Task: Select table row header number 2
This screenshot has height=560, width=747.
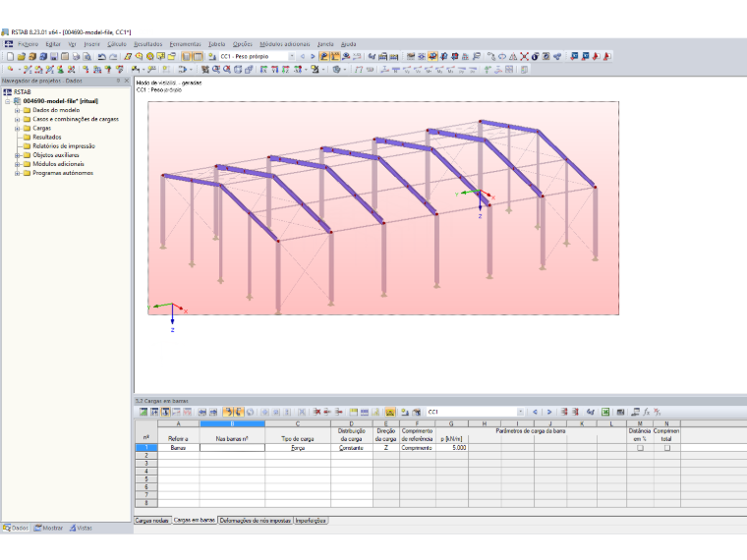Action: [146, 456]
